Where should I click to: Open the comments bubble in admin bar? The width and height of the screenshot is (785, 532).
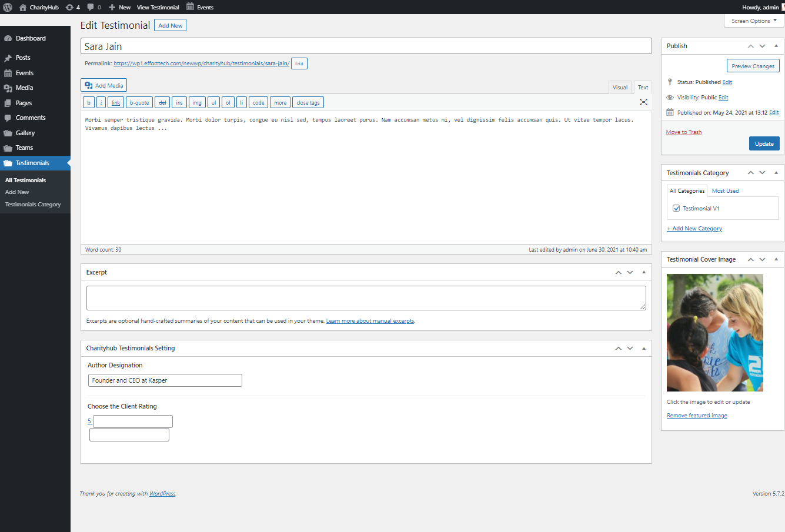click(94, 7)
